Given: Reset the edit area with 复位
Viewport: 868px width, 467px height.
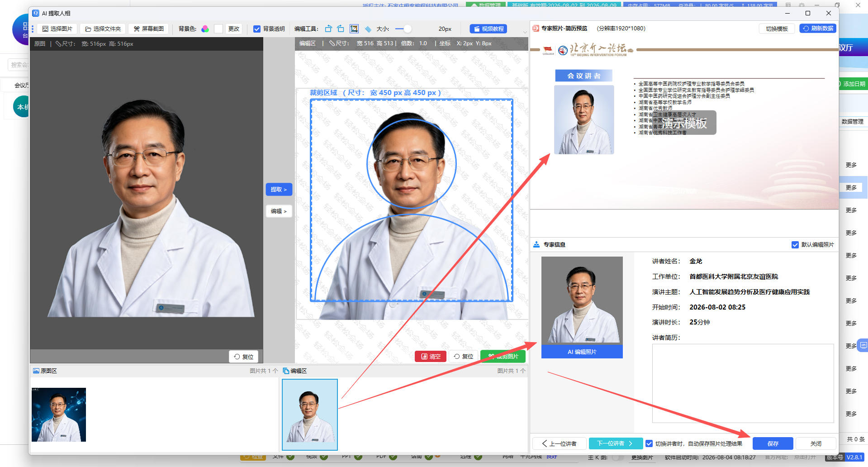Looking at the screenshot, I should click(464, 357).
